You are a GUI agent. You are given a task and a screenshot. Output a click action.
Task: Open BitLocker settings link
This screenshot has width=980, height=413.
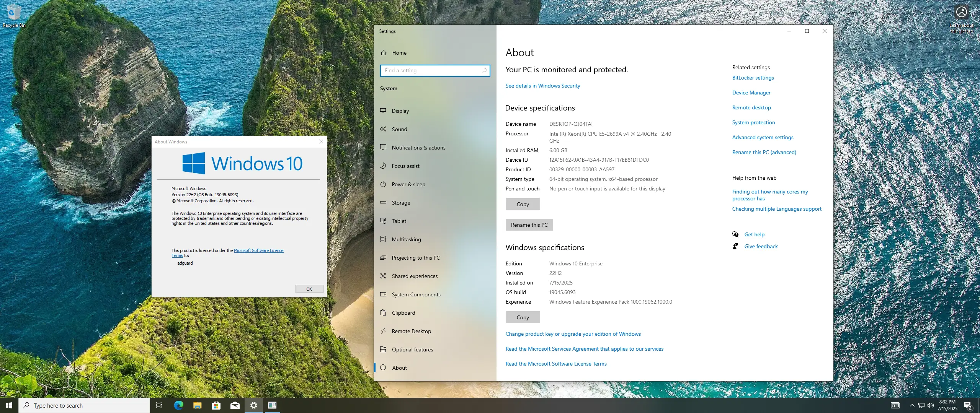pos(753,78)
